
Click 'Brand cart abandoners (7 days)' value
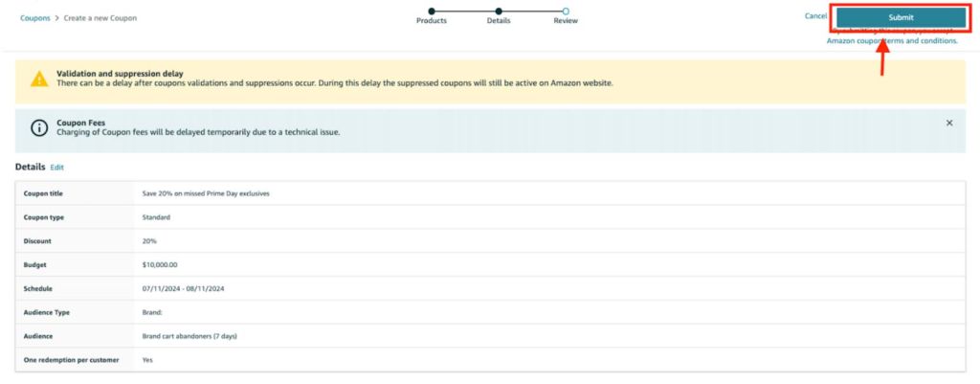pyautogui.click(x=189, y=336)
